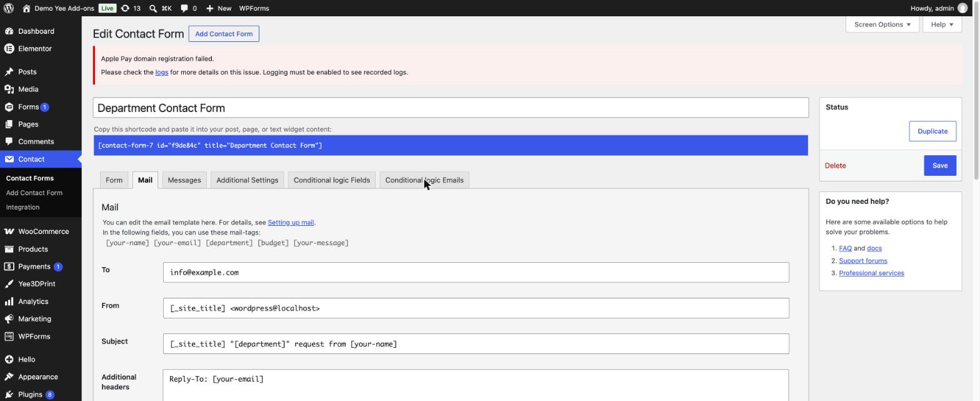
Task: Open the Support forums link
Action: tap(863, 261)
